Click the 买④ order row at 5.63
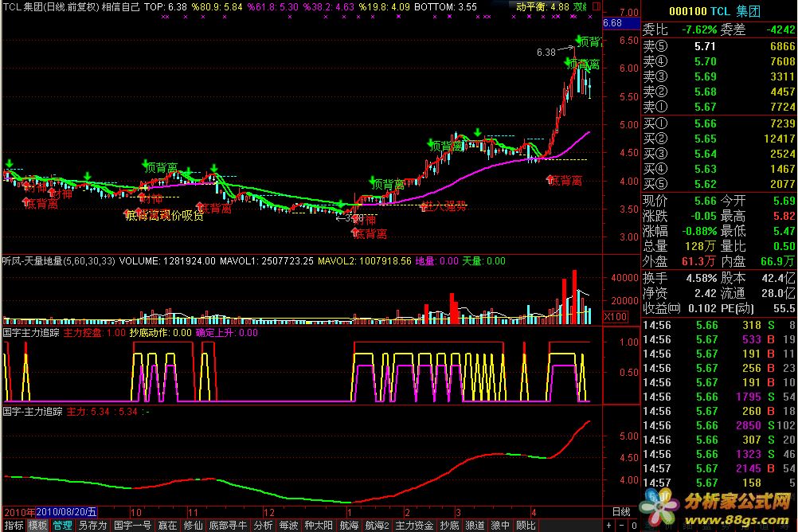798x532 pixels. (718, 169)
